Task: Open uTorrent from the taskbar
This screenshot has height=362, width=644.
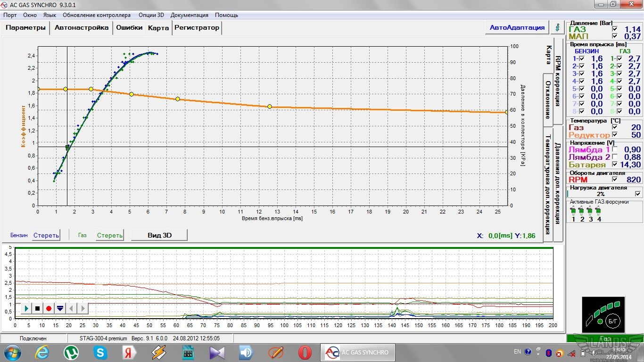Action: [71, 352]
